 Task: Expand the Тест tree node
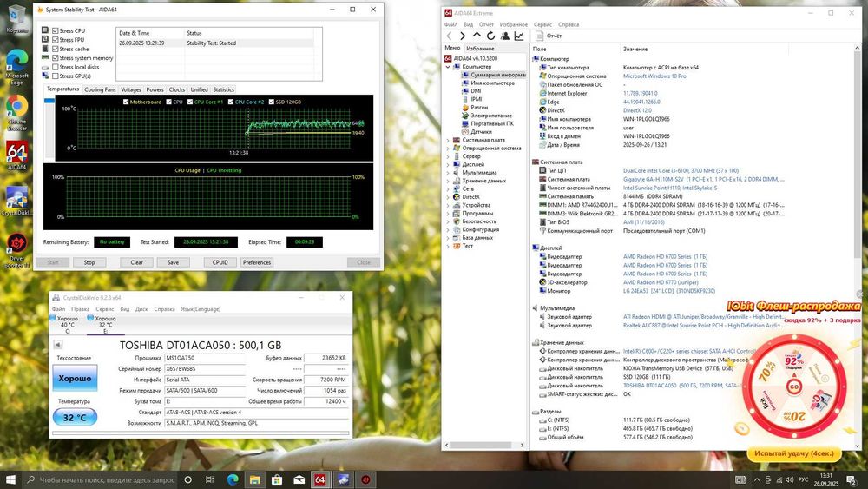pyautogui.click(x=448, y=246)
